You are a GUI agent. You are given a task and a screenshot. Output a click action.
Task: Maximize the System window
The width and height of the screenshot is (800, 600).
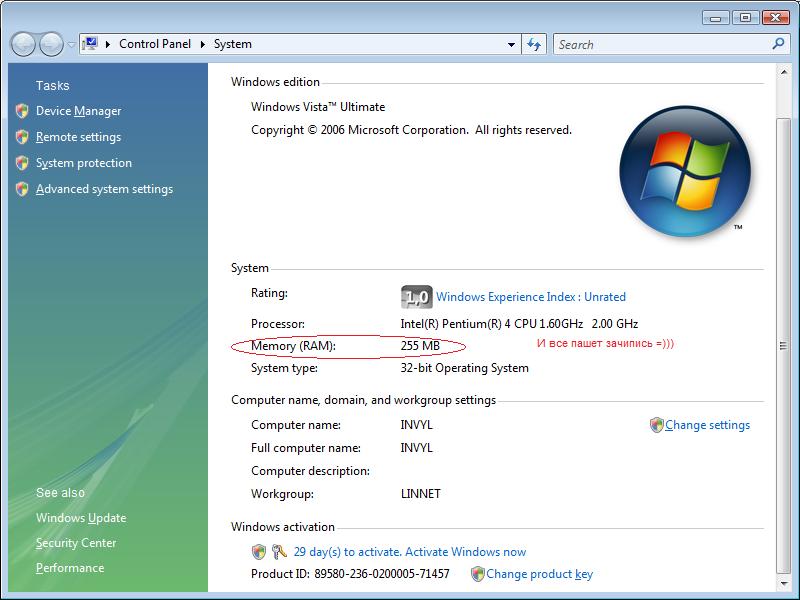[x=745, y=18]
